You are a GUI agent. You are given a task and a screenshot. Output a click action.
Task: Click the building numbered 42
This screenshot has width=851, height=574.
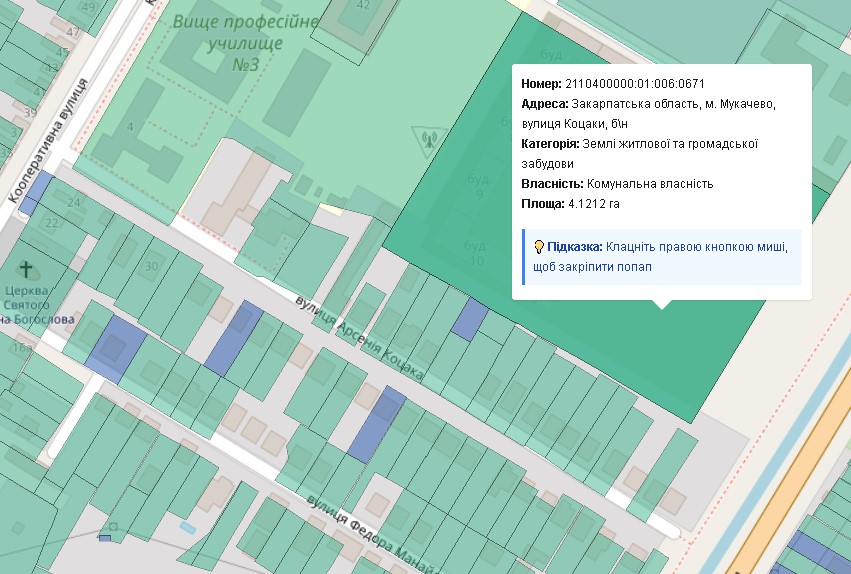363,6
